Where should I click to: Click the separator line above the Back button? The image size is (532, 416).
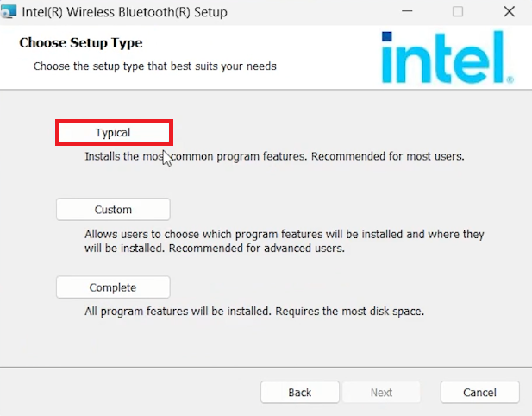[266, 367]
